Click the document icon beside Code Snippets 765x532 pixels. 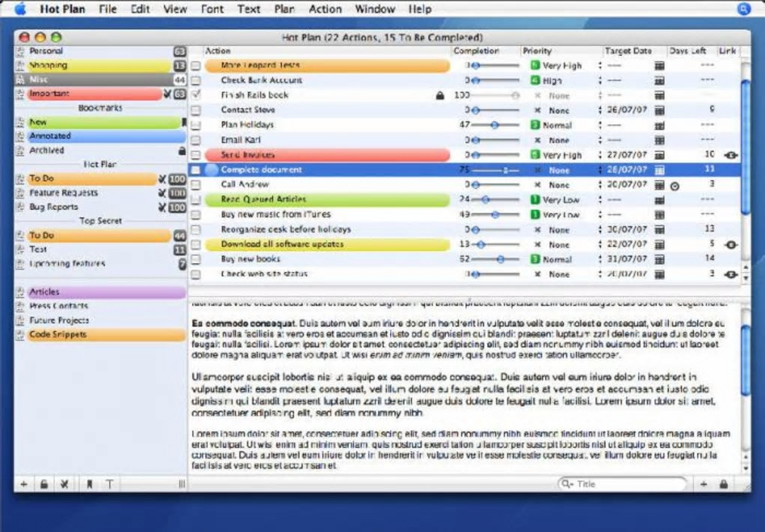pyautogui.click(x=20, y=335)
